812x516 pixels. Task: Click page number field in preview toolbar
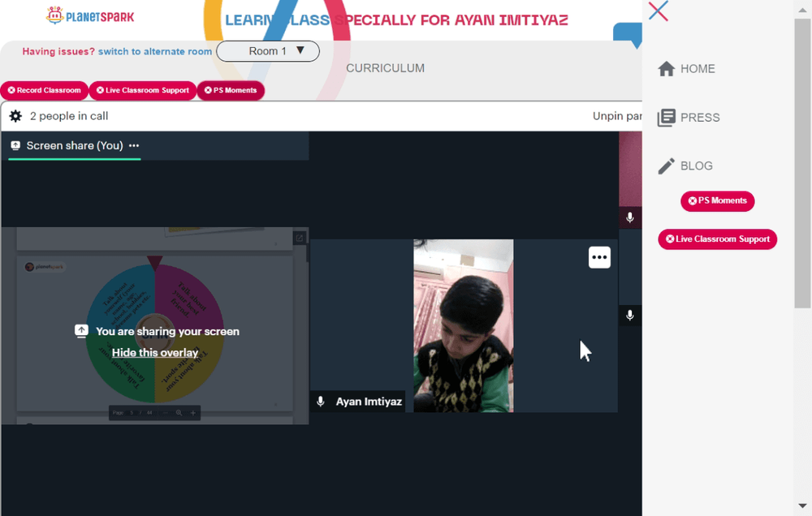click(132, 413)
